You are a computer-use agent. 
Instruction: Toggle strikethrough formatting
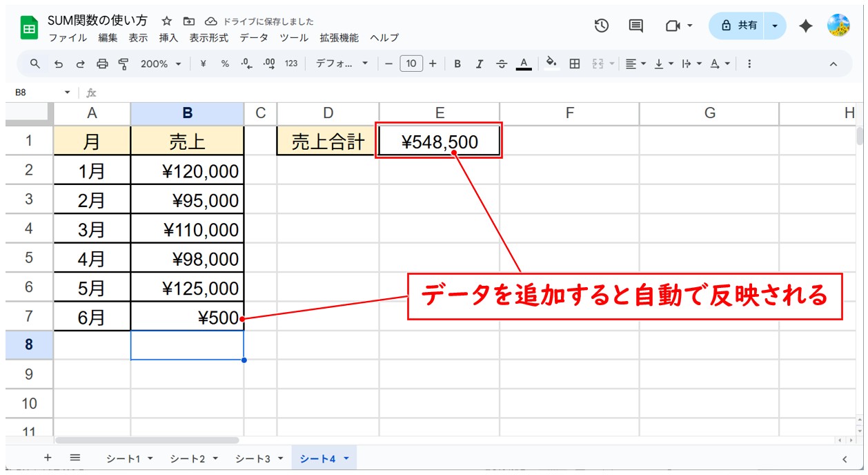tap(502, 64)
